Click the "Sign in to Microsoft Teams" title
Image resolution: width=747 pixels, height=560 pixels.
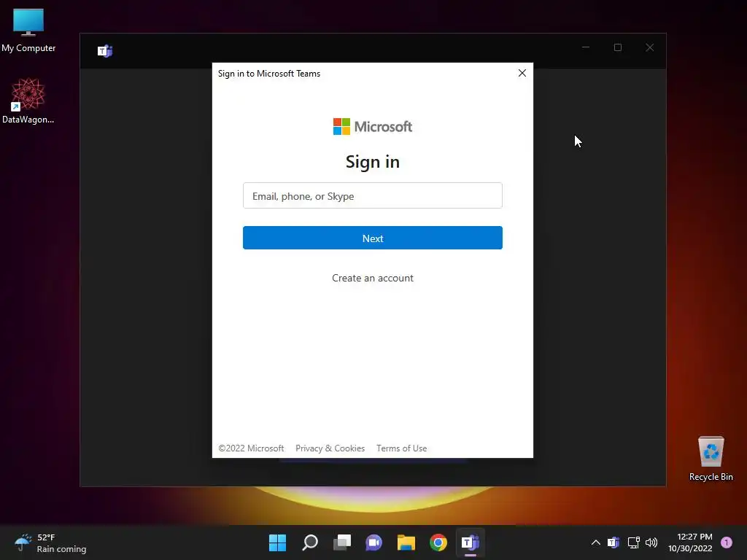269,74
